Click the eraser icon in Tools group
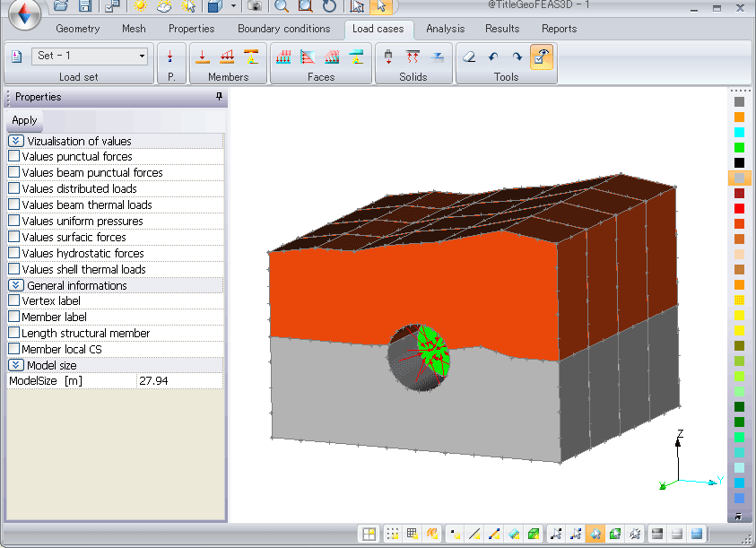 coord(468,57)
